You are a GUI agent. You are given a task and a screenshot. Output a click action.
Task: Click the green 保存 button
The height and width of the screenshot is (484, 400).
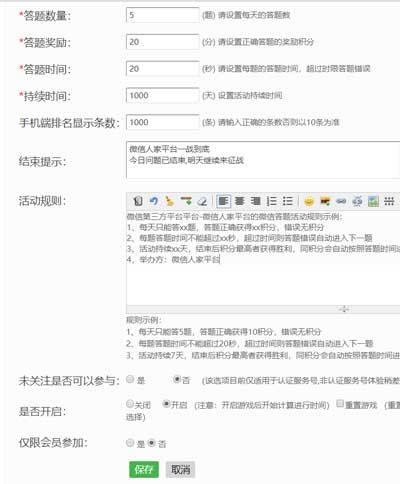click(x=144, y=470)
